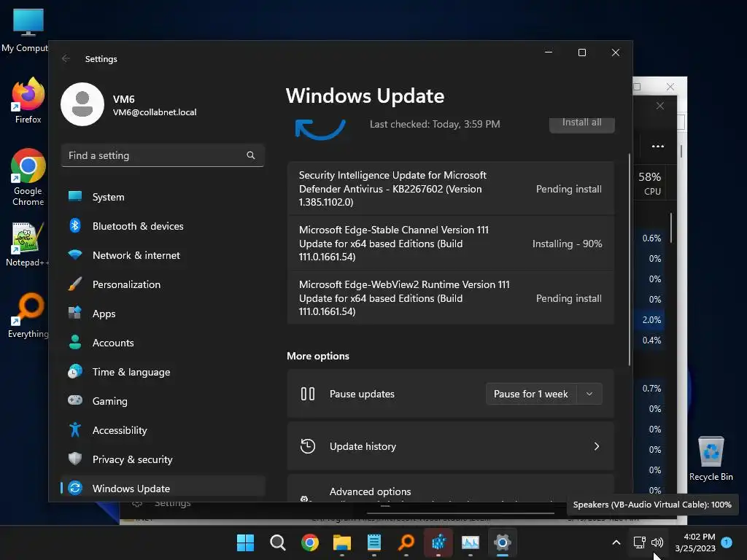Open the Notepad++ desktop shortcut
This screenshot has width=747, height=560.
click(x=27, y=245)
